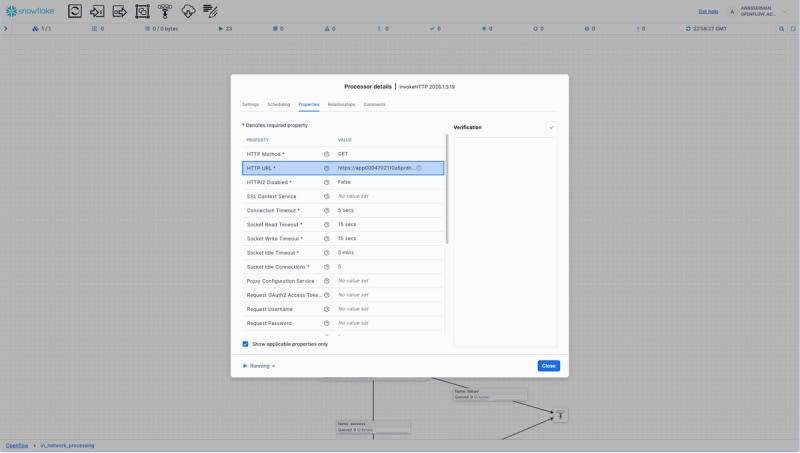Click the info icon next to HTTP URL
Screen dimensions: 800x453
pos(327,168)
